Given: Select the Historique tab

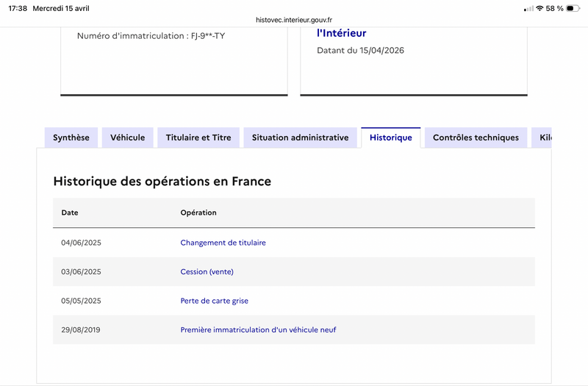Looking at the screenshot, I should 391,137.
